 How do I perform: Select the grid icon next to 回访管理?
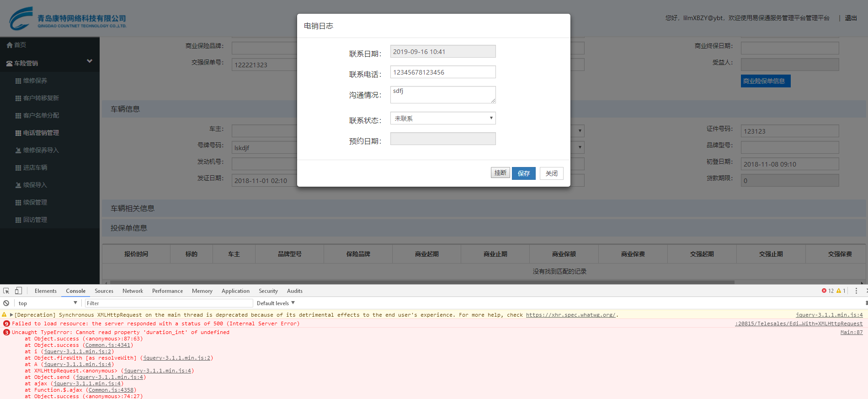18,220
